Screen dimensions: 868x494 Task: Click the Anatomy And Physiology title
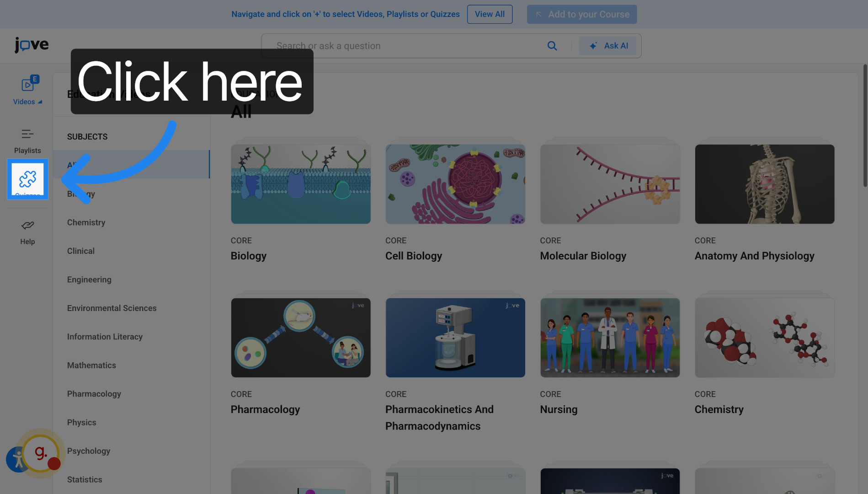pyautogui.click(x=755, y=256)
